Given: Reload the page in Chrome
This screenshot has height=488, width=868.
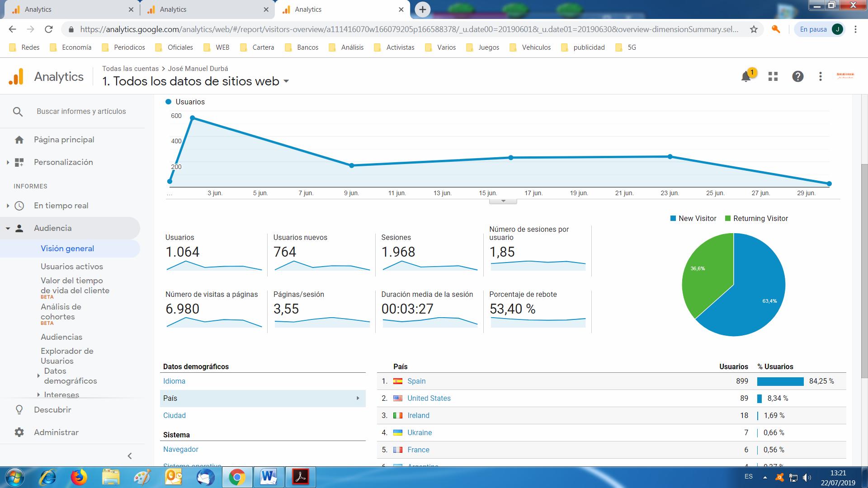Looking at the screenshot, I should tap(48, 29).
